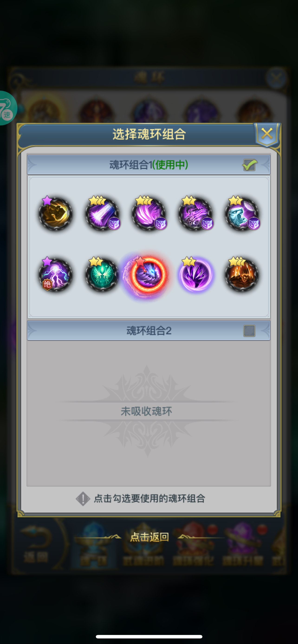Tap the warning hint icon
This screenshot has width=298, height=644.
coord(83,499)
